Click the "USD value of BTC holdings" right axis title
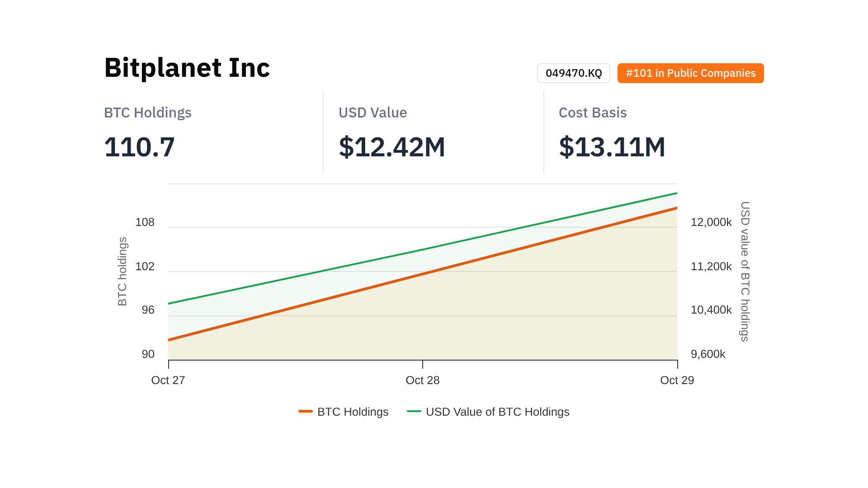This screenshot has height=488, width=868. pyautogui.click(x=745, y=271)
